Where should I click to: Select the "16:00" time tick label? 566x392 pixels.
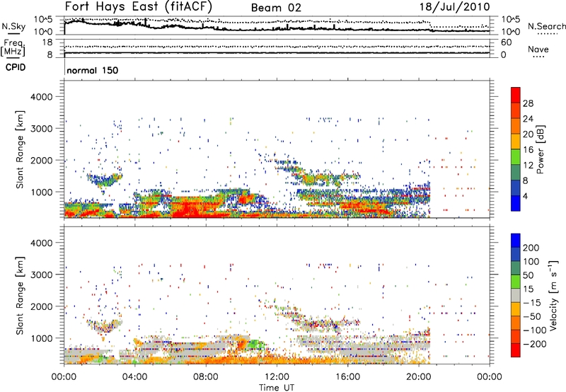coord(347,377)
